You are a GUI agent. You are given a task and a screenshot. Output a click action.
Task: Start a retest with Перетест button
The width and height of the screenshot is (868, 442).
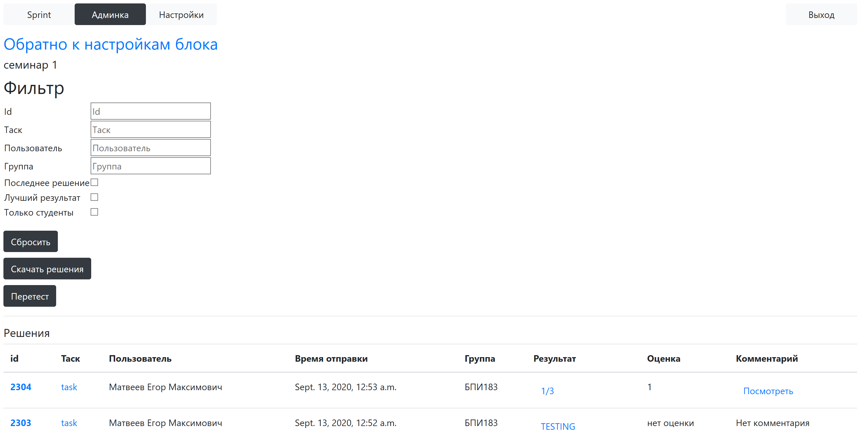30,296
